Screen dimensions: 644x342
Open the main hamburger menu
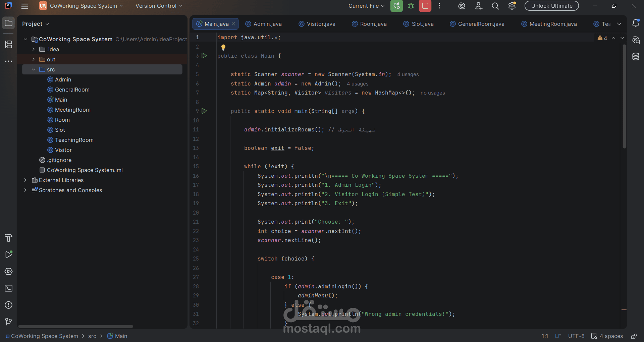pyautogui.click(x=24, y=6)
